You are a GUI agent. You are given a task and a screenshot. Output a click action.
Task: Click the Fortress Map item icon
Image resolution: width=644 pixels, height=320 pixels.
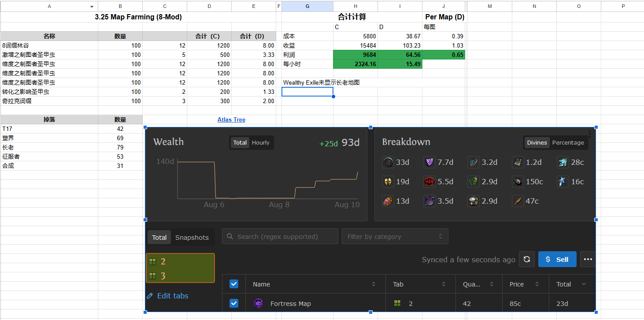click(x=258, y=303)
